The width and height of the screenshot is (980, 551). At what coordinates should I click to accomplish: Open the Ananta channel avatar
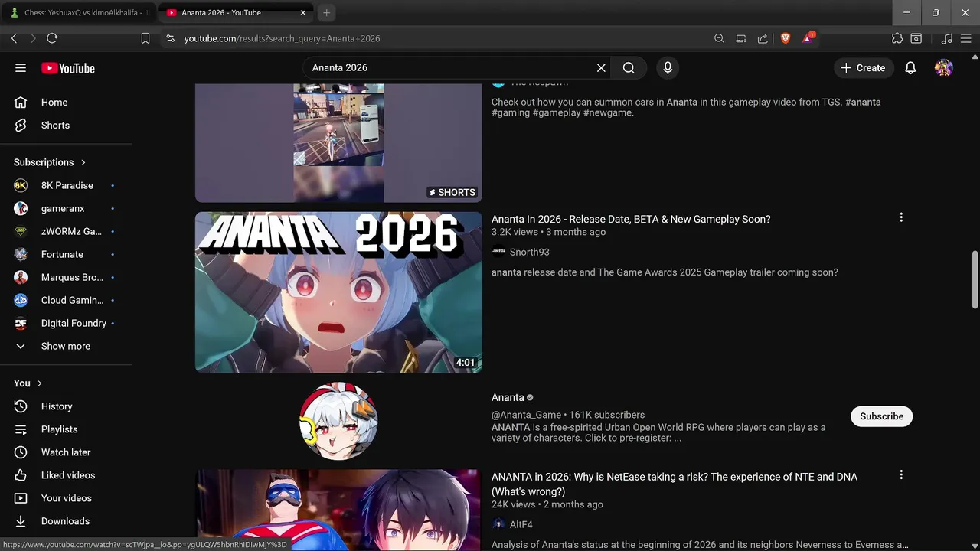(338, 422)
